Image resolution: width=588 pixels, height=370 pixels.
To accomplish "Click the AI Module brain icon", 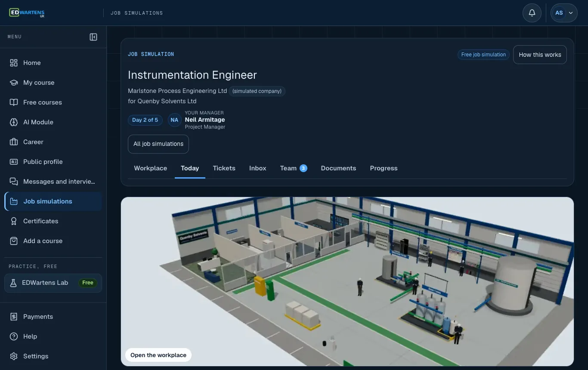I will point(14,122).
